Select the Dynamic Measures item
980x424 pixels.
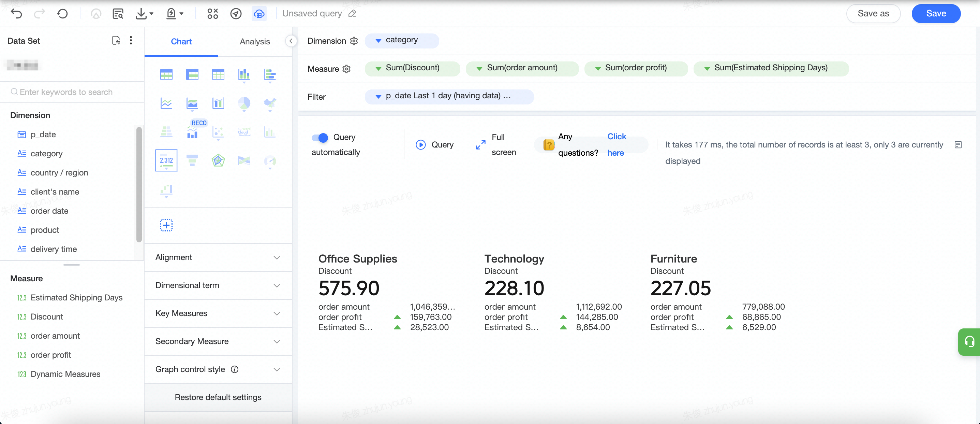point(65,374)
